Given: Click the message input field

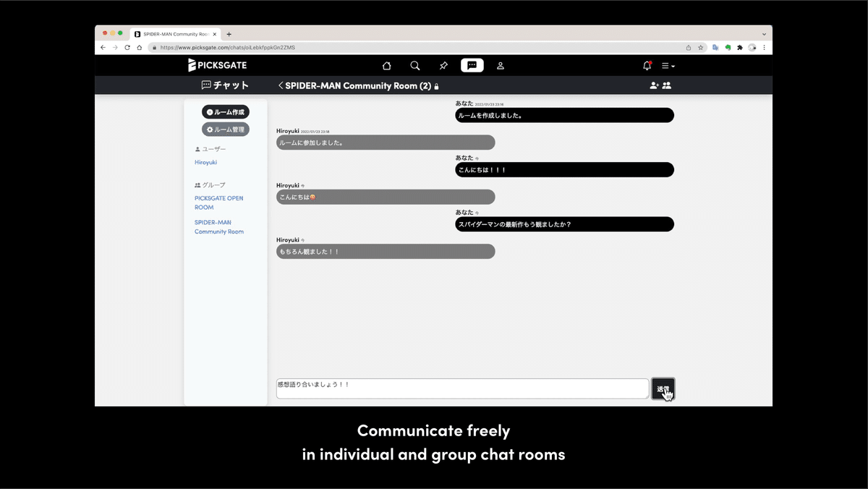Looking at the screenshot, I should 462,388.
